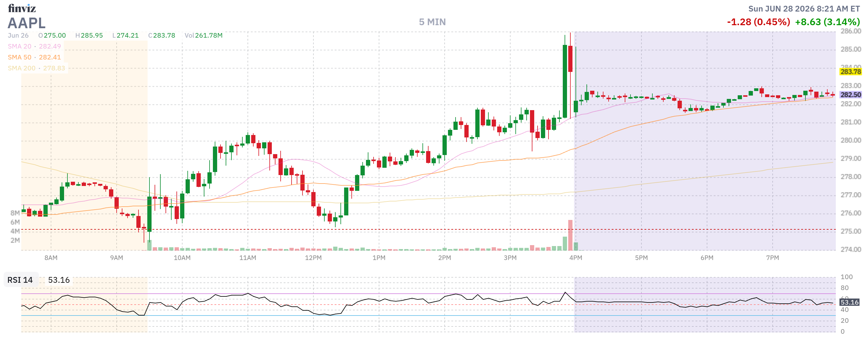This screenshot has width=868, height=341.
Task: Click the 9AM time axis label
Action: (117, 258)
